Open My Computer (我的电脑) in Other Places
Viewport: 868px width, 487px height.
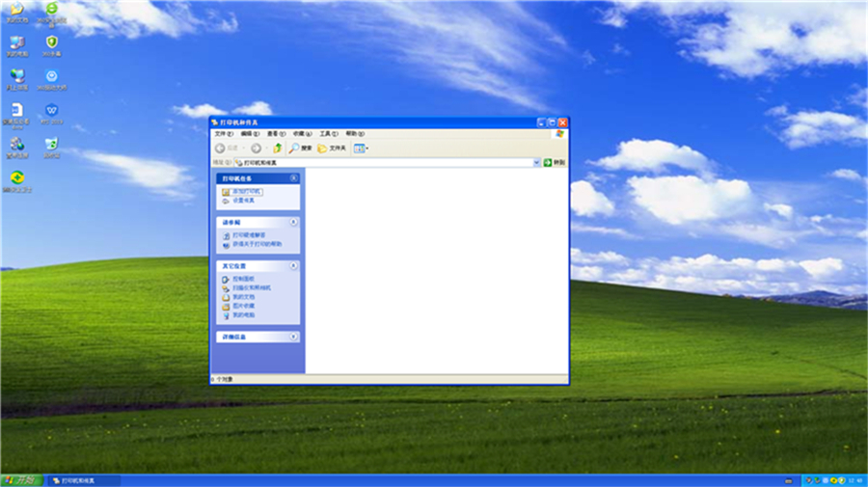pos(244,315)
